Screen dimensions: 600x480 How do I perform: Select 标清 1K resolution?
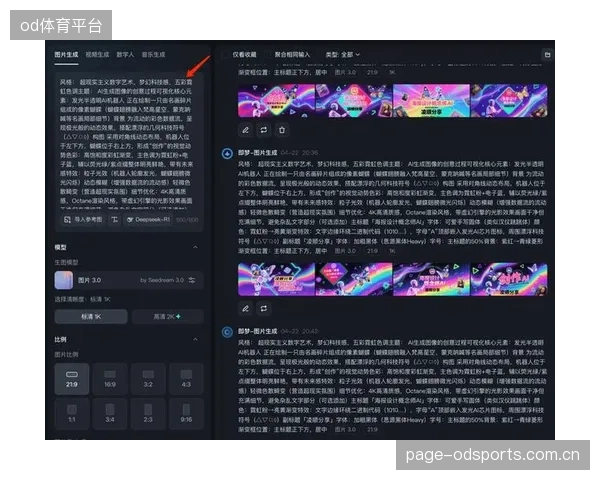(91, 316)
